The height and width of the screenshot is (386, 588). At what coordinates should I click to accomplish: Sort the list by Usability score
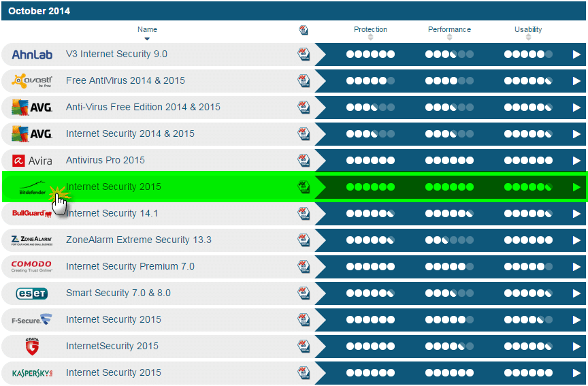528,33
